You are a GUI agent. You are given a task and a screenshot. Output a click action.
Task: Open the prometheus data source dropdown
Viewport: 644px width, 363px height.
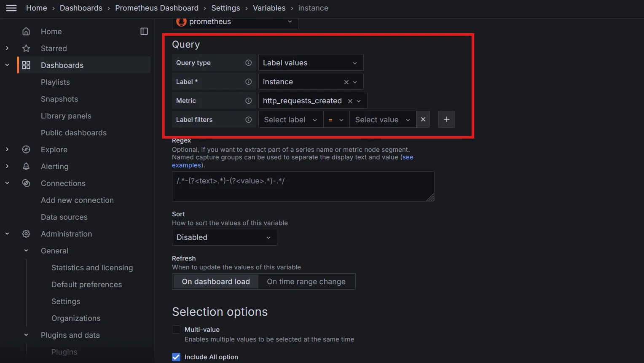tap(235, 22)
